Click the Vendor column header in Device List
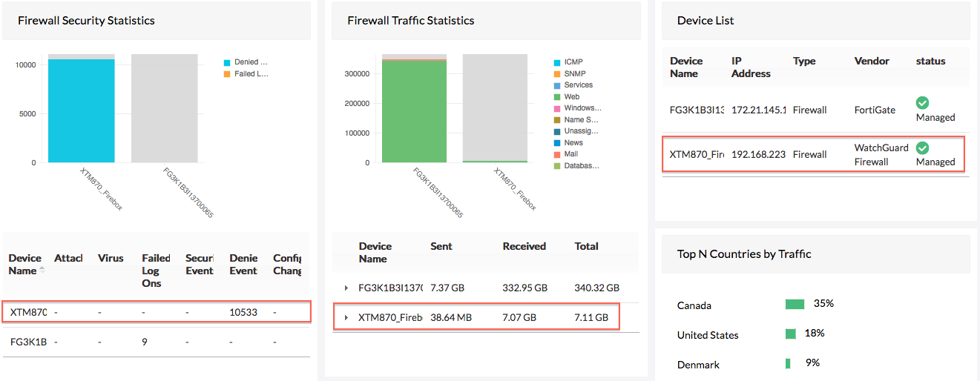980x381 pixels. [872, 61]
